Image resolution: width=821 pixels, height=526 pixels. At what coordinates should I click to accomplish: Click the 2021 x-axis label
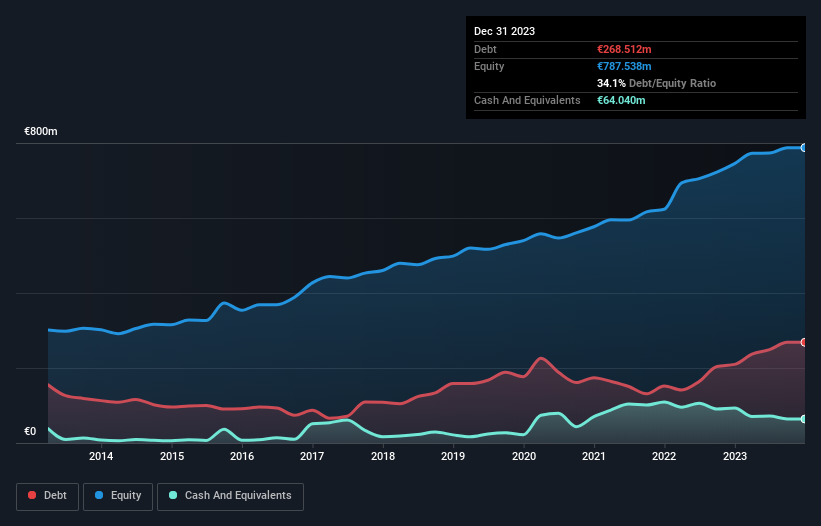pyautogui.click(x=594, y=456)
